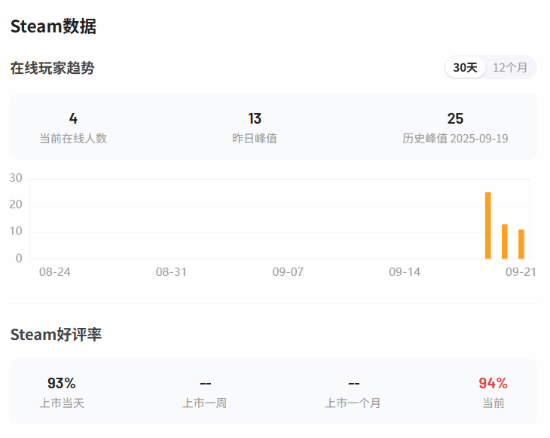Click the 当前在线人数 label
This screenshot has width=550, height=438.
73,139
